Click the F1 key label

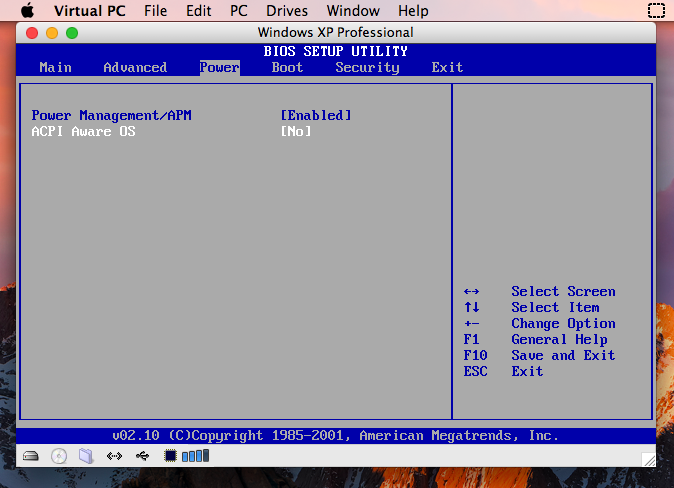click(471, 339)
